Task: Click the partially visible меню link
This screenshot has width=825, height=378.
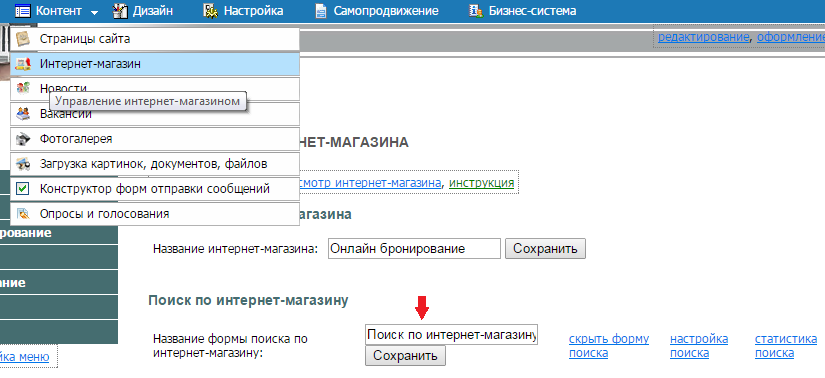Action: pyautogui.click(x=25, y=357)
